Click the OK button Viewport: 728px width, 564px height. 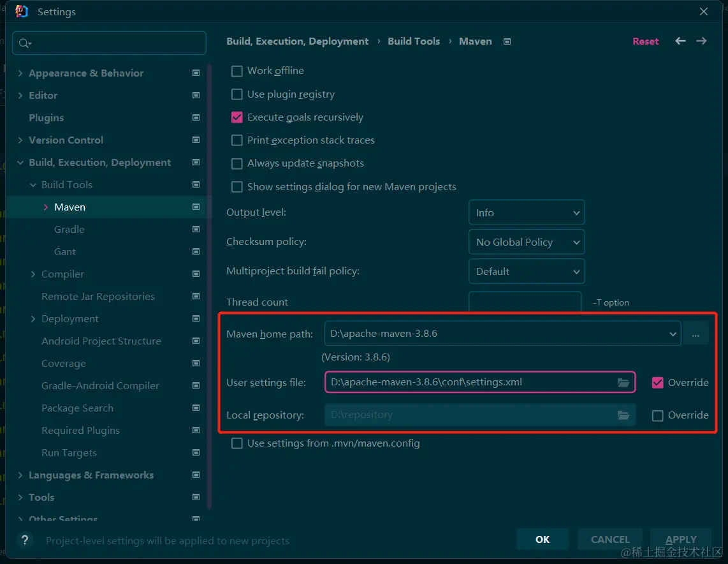pos(542,539)
